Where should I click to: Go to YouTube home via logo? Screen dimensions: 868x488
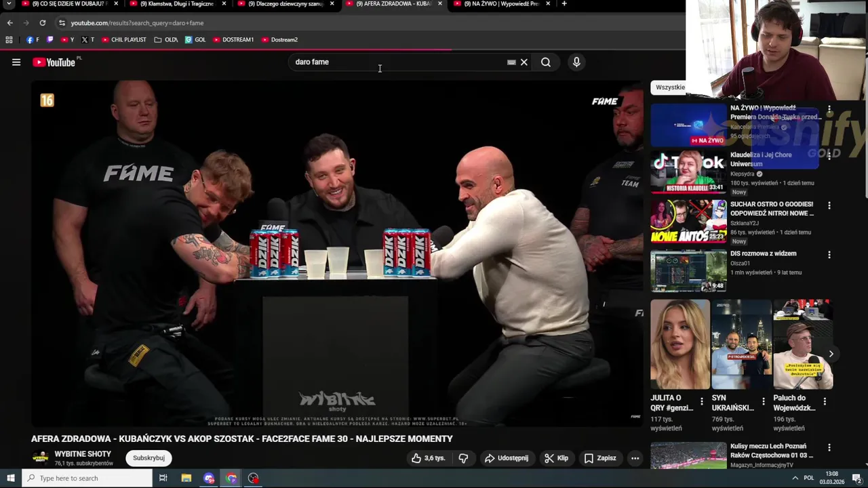[x=54, y=62]
